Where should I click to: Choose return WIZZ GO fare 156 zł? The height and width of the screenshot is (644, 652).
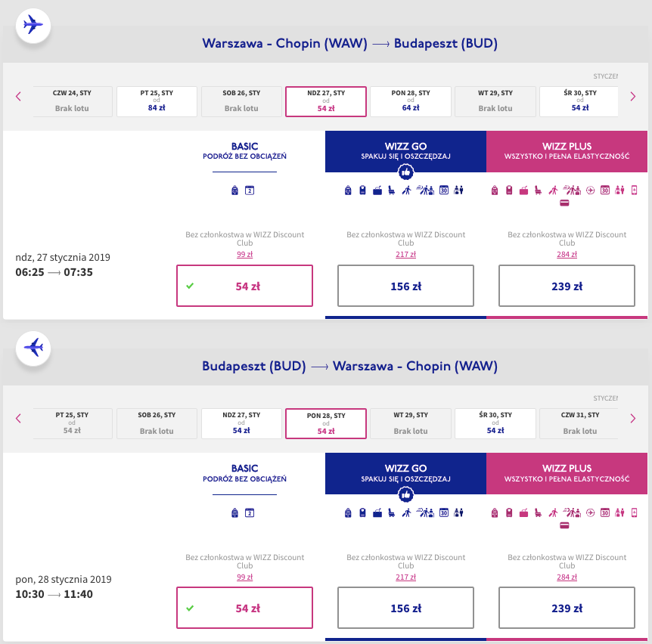coord(406,608)
